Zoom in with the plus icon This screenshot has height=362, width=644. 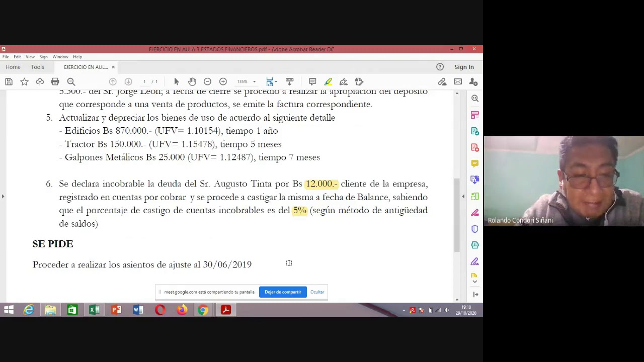223,81
